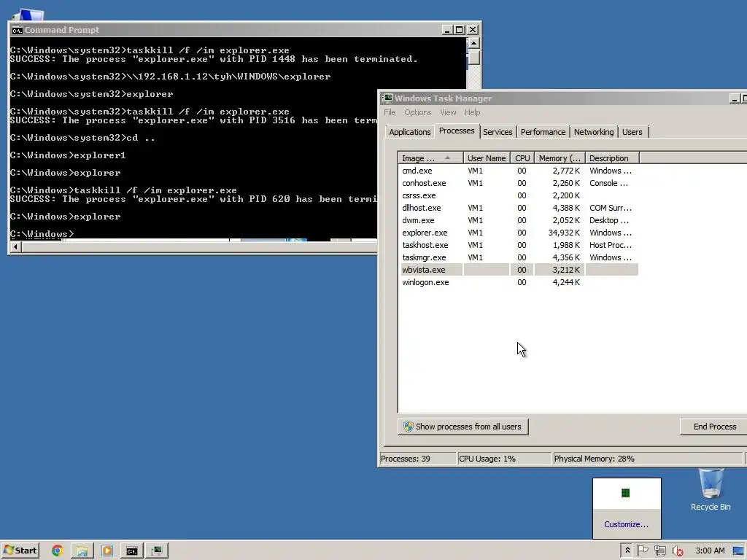Switch to the Networking tab
The width and height of the screenshot is (747, 560).
tap(594, 132)
